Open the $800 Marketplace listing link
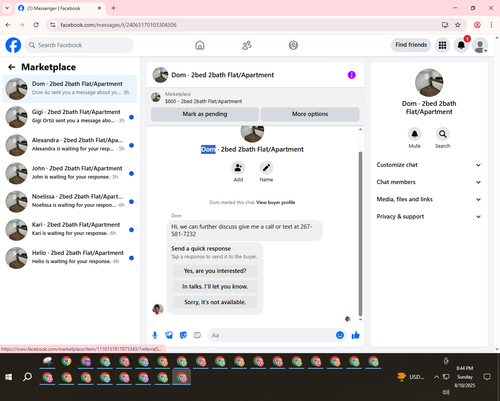This screenshot has width=500, height=401. pyautogui.click(x=203, y=101)
